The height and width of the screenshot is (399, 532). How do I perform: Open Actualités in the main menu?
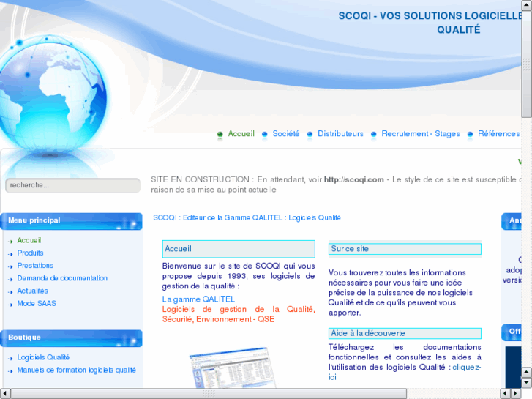(x=33, y=291)
